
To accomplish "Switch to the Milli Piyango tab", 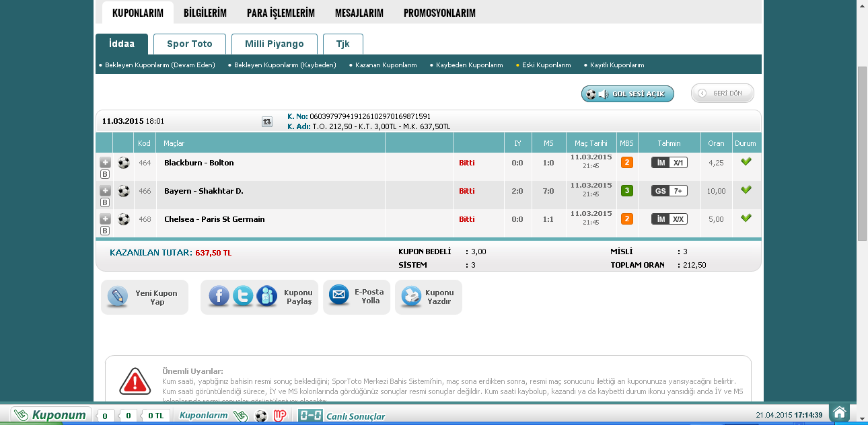I will tap(275, 44).
